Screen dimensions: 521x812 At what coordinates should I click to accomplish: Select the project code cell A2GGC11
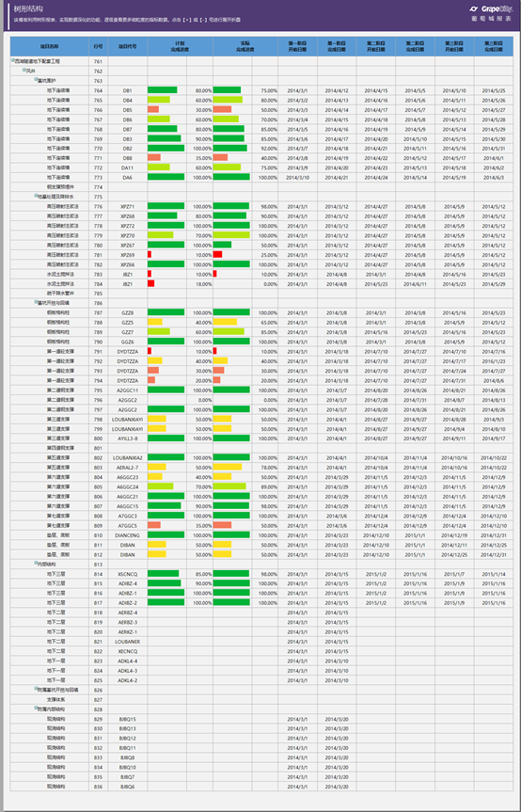click(128, 390)
